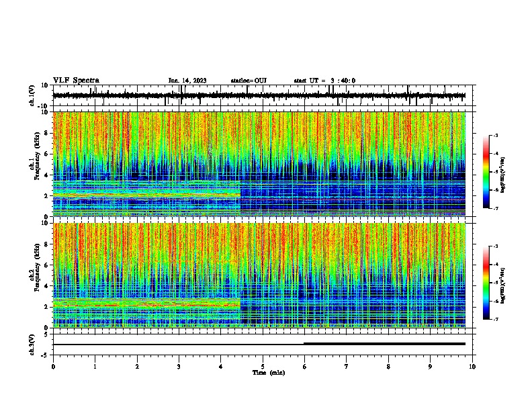
Task: Click the "ch.1(V)" waveform axis label
Action: (x=33, y=95)
